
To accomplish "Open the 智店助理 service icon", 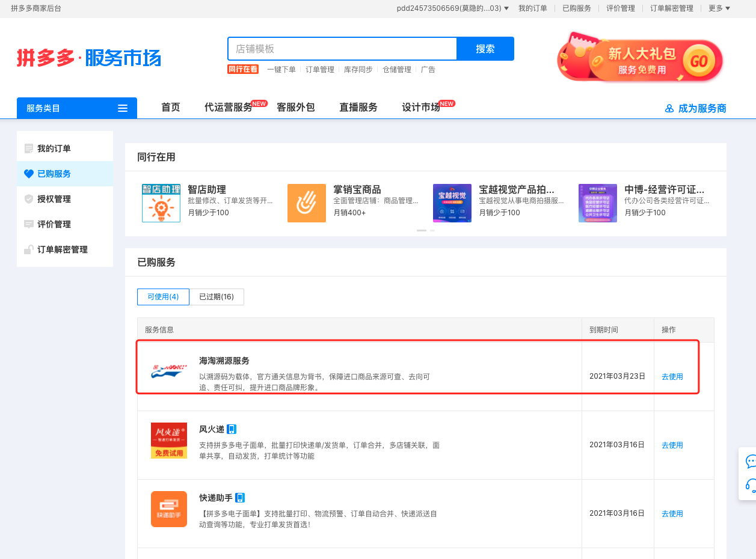I will [161, 203].
